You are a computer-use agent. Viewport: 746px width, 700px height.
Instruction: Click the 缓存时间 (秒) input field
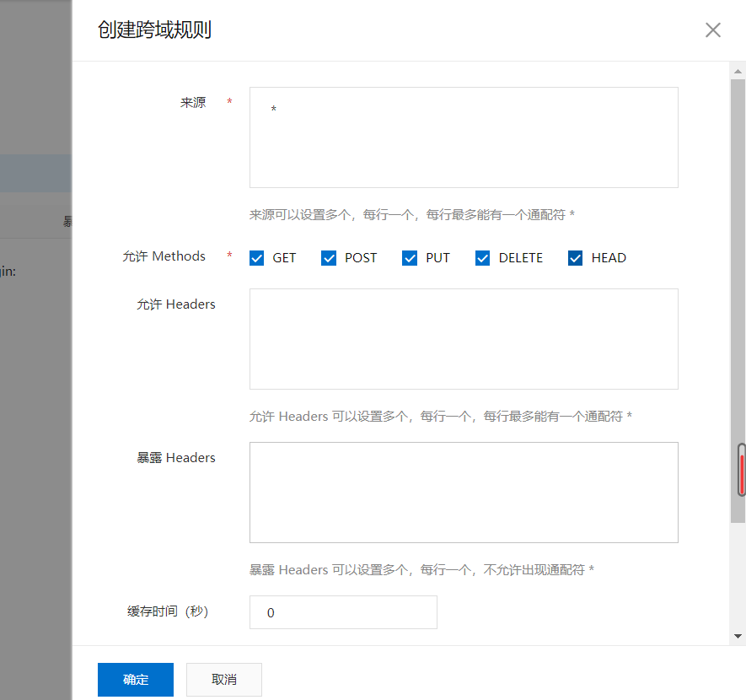click(x=344, y=612)
